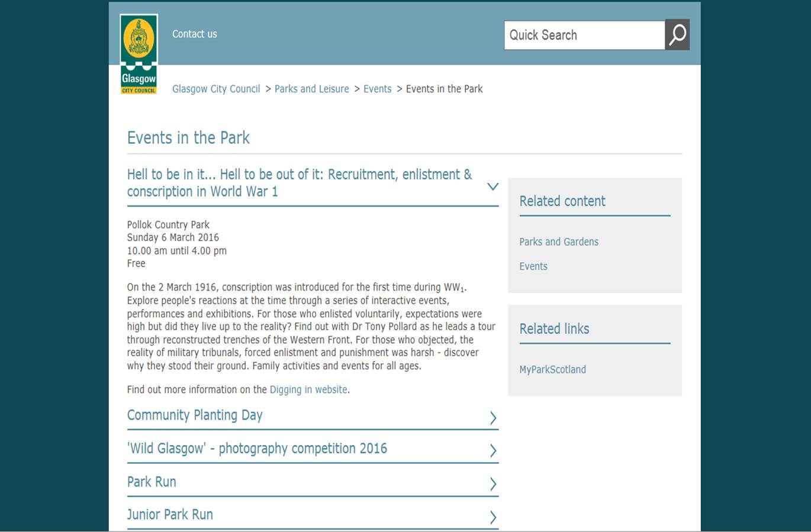Click Events in the Park breadcrumb text
Screen dimensions: 811x532
pos(444,89)
